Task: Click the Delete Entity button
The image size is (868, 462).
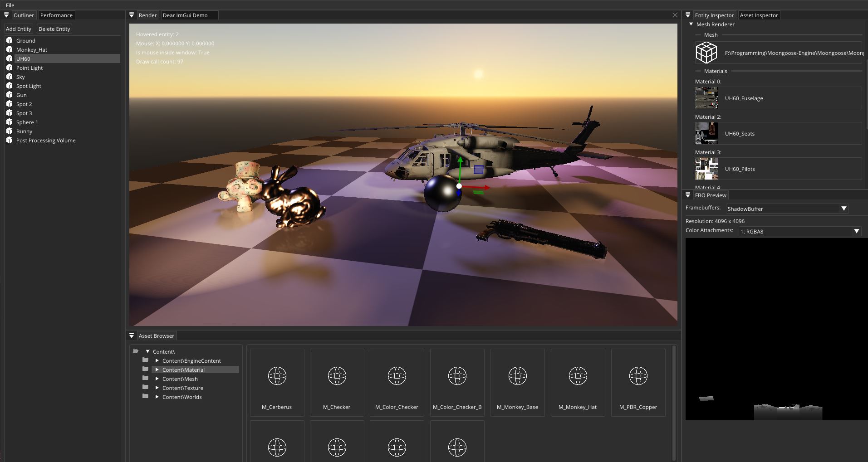Action: 54,29
